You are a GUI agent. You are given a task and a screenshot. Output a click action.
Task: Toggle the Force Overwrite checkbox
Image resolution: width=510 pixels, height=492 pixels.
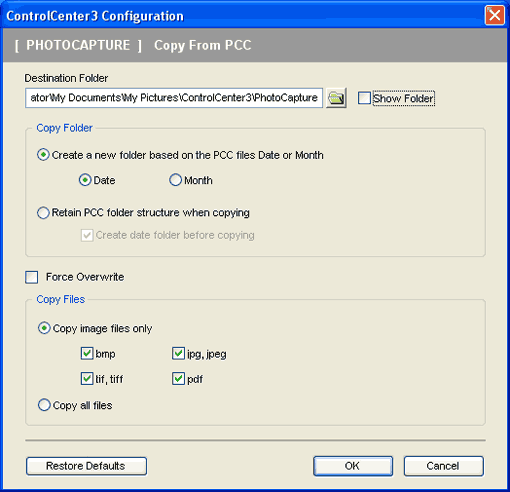click(x=32, y=277)
